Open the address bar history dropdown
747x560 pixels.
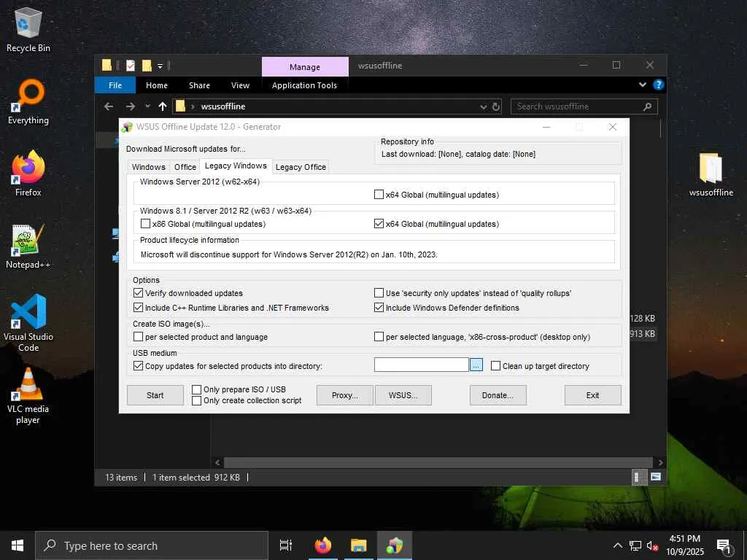pos(483,106)
